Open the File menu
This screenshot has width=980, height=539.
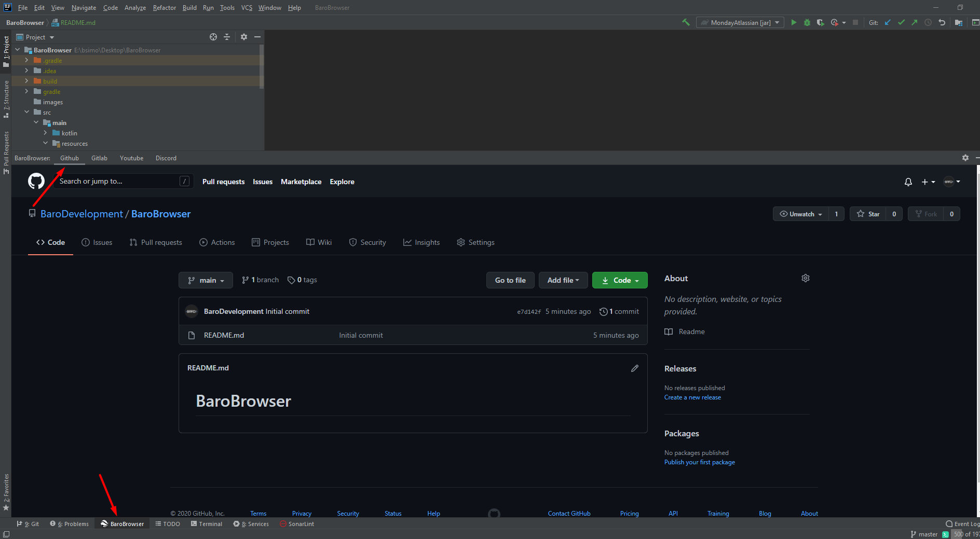23,8
